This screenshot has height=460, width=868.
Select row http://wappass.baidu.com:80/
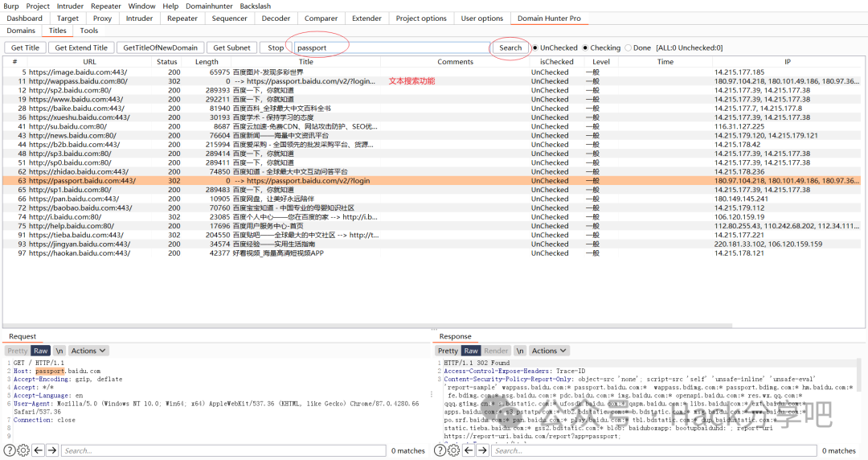[432, 81]
